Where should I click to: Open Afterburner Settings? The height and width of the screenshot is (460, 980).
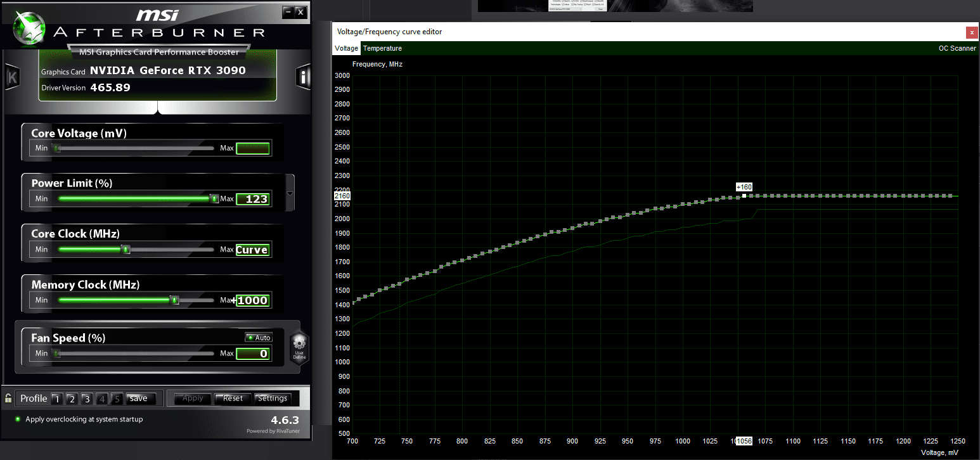[x=273, y=399]
